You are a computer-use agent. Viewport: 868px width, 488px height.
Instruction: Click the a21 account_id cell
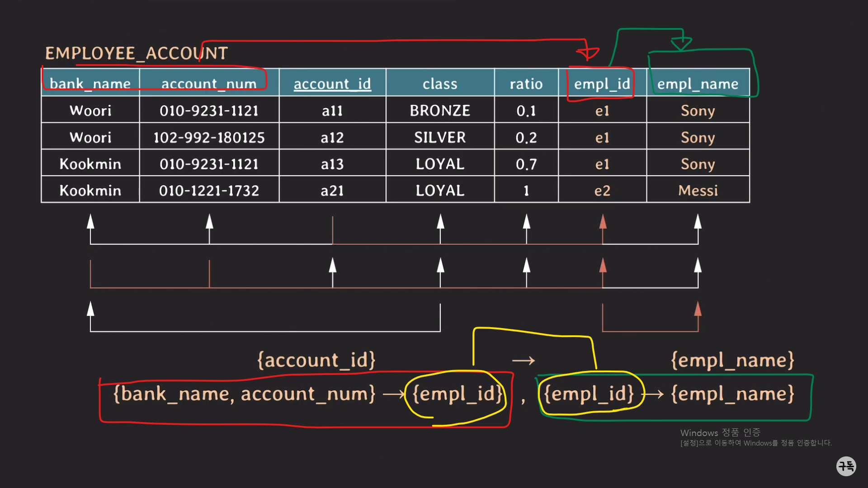(332, 191)
